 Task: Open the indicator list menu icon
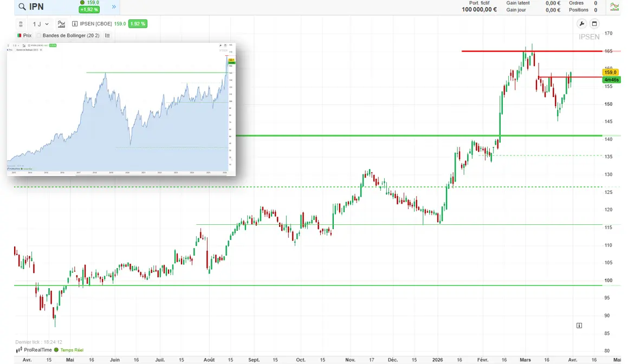coord(107,36)
